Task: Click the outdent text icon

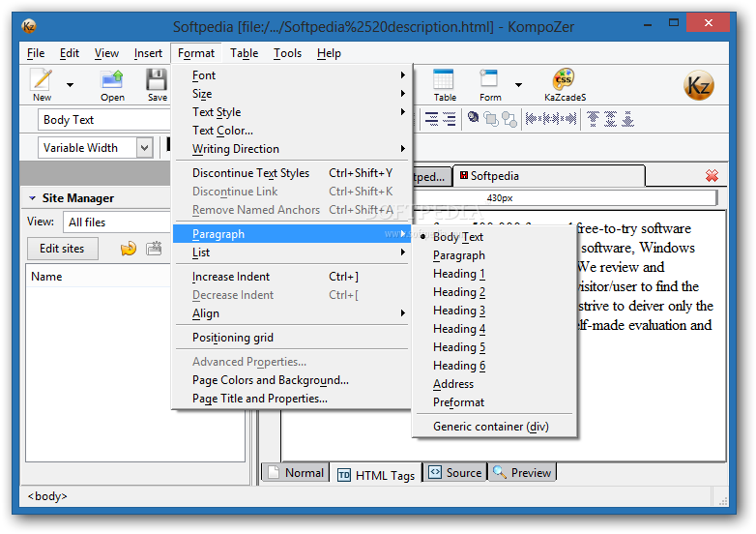Action: click(x=431, y=119)
